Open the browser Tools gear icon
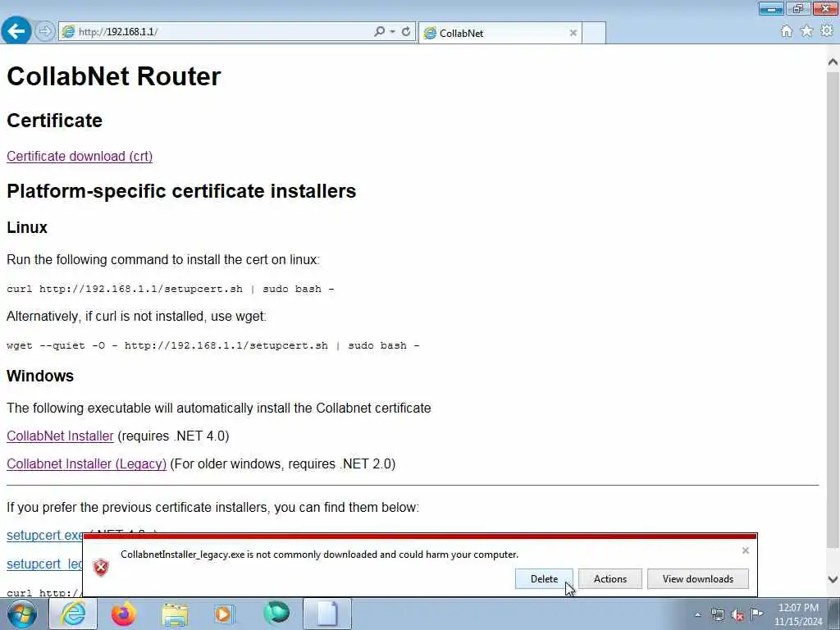This screenshot has height=630, width=840. (827, 31)
